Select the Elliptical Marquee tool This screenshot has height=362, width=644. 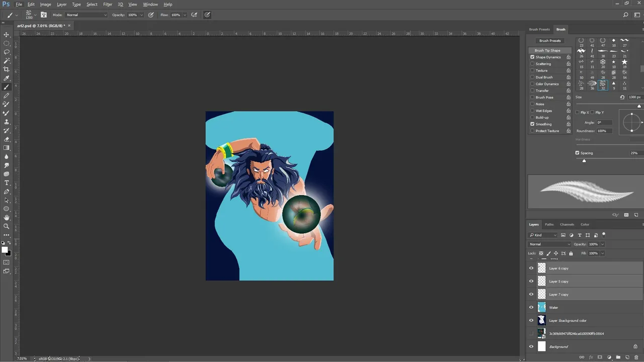point(7,43)
